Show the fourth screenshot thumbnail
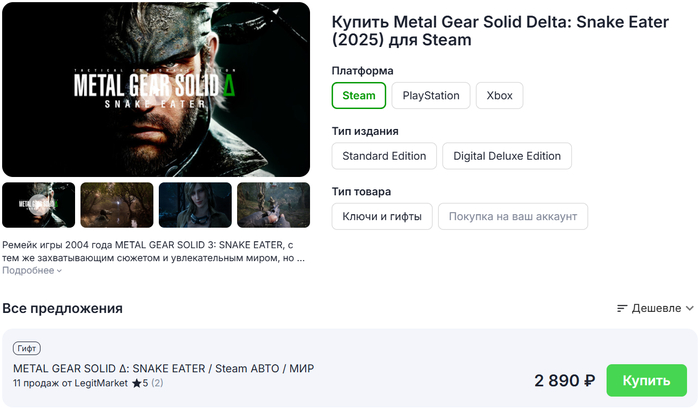Screen dimensions: 700x409 tap(273, 205)
